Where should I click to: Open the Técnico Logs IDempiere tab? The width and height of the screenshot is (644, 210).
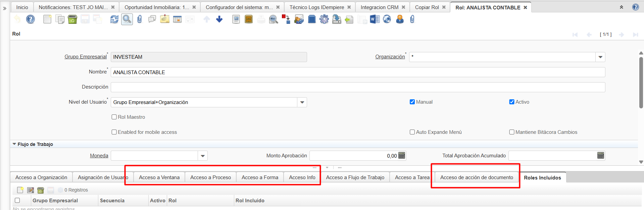pos(316,7)
